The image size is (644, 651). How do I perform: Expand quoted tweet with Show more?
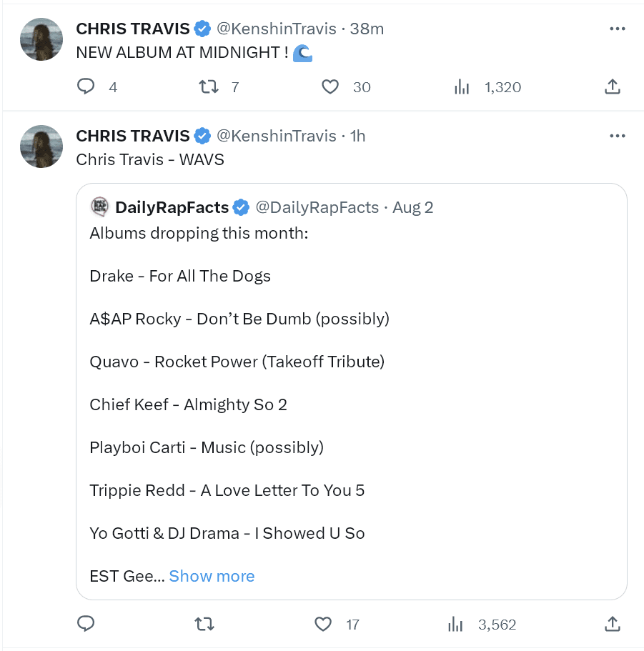point(212,576)
